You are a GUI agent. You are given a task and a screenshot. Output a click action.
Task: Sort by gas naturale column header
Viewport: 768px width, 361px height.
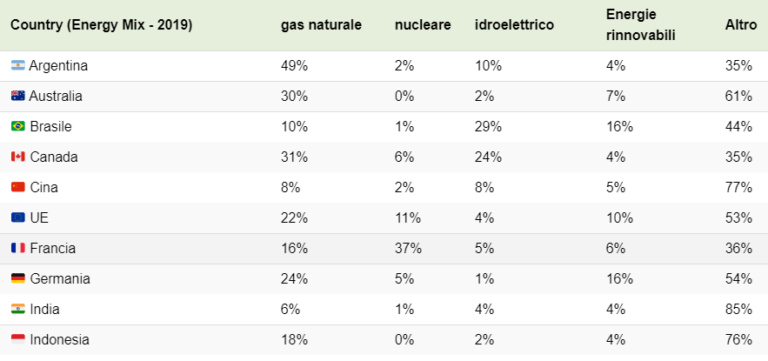321,25
